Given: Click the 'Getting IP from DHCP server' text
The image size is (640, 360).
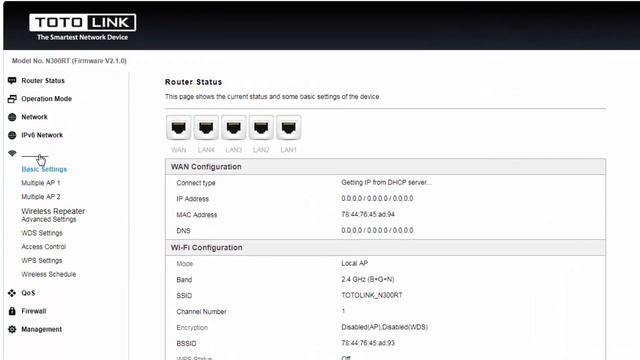Looking at the screenshot, I should click(386, 182).
